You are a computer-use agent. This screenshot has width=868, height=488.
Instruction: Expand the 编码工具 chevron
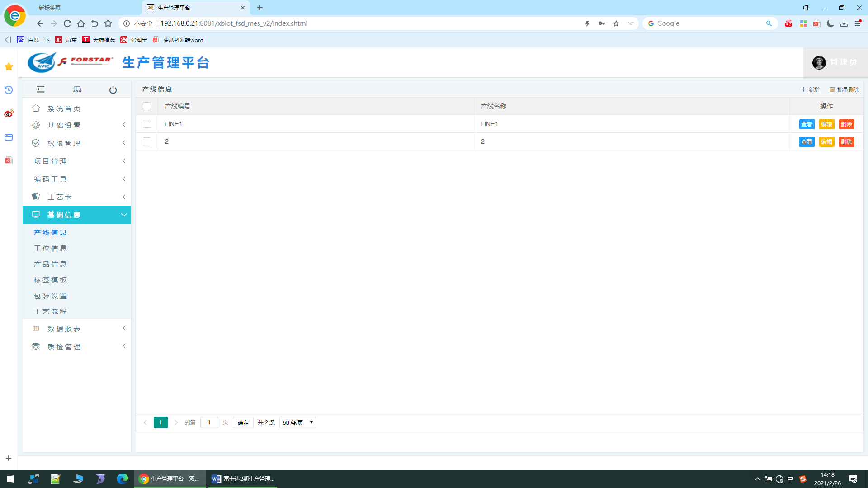tap(124, 179)
